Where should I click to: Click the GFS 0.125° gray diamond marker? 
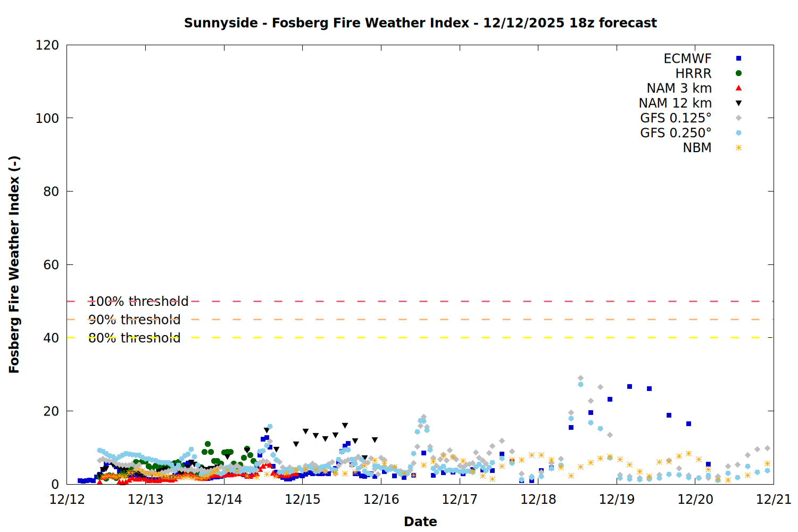coord(738,118)
